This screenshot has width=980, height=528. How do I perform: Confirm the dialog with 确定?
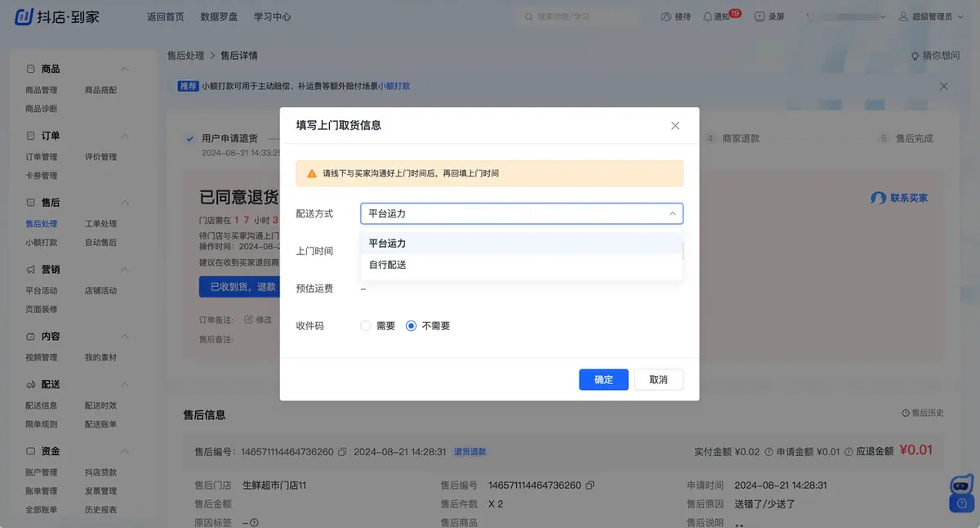pos(604,379)
